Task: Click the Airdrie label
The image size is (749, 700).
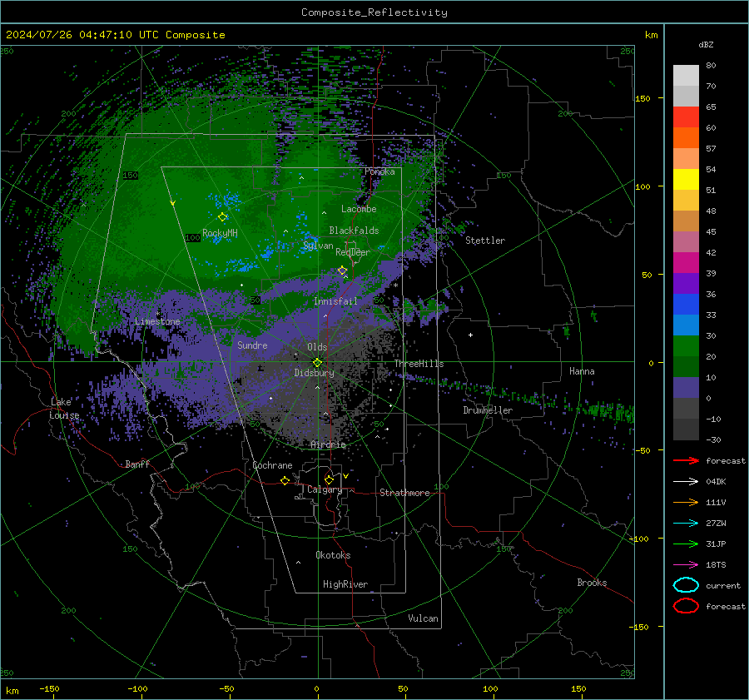Action: 328,444
